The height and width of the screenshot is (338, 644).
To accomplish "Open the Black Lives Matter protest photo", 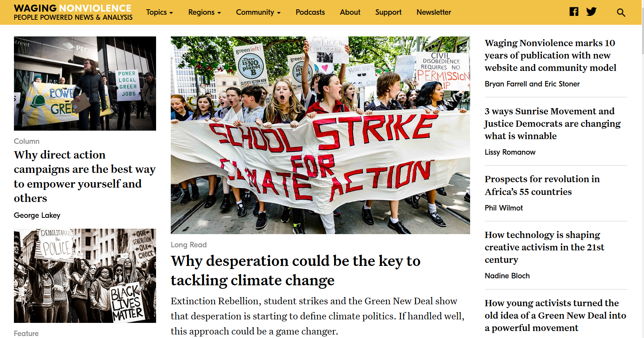I will (85, 276).
